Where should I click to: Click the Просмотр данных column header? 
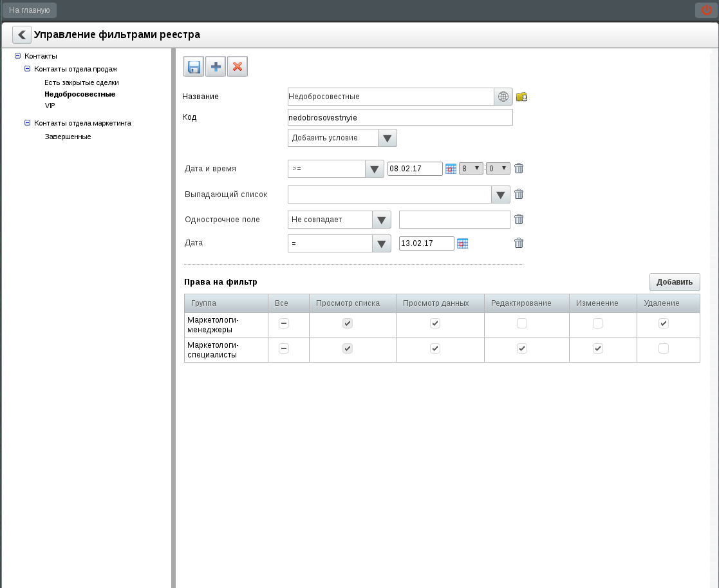tap(440, 303)
